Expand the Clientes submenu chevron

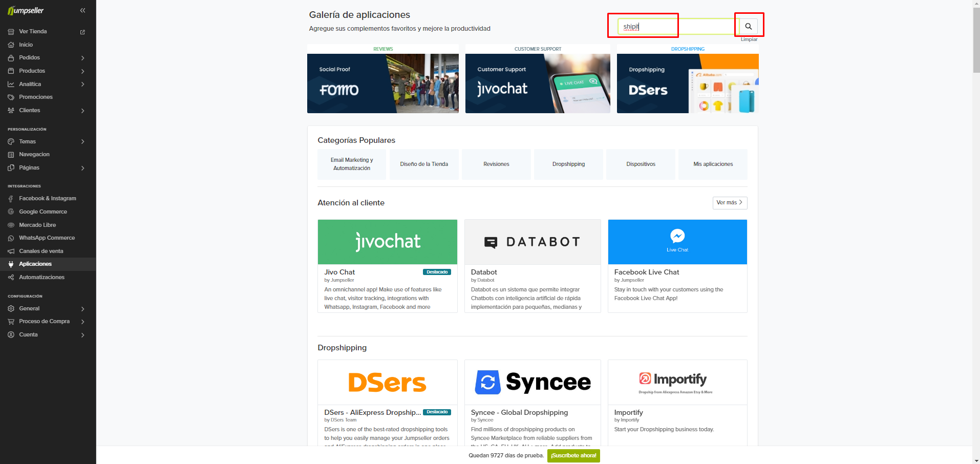[82, 111]
